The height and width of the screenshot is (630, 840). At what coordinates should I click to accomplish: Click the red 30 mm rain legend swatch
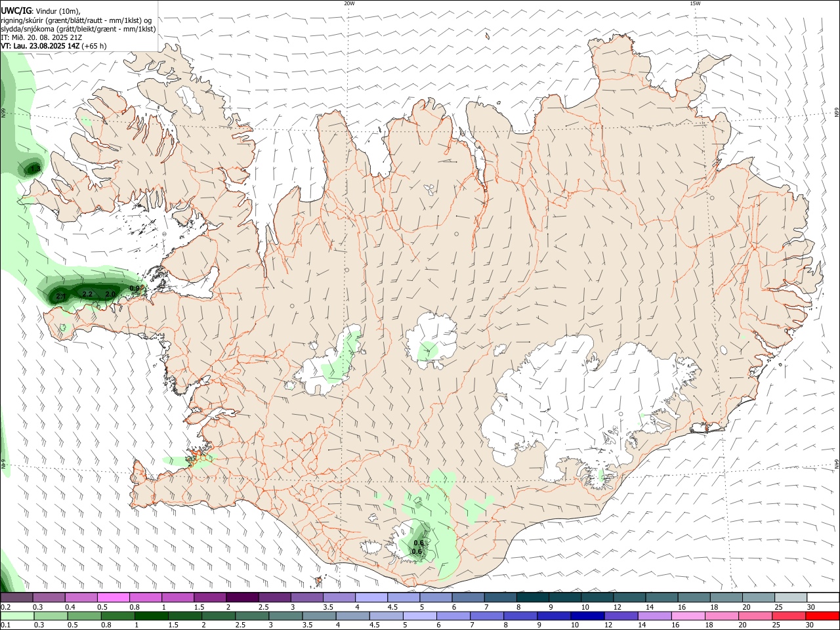pyautogui.click(x=822, y=616)
